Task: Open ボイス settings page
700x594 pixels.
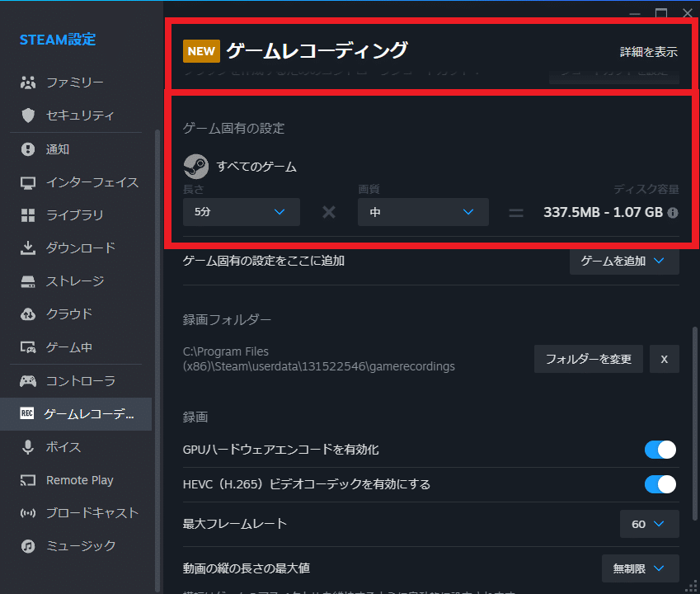Action: (76, 447)
